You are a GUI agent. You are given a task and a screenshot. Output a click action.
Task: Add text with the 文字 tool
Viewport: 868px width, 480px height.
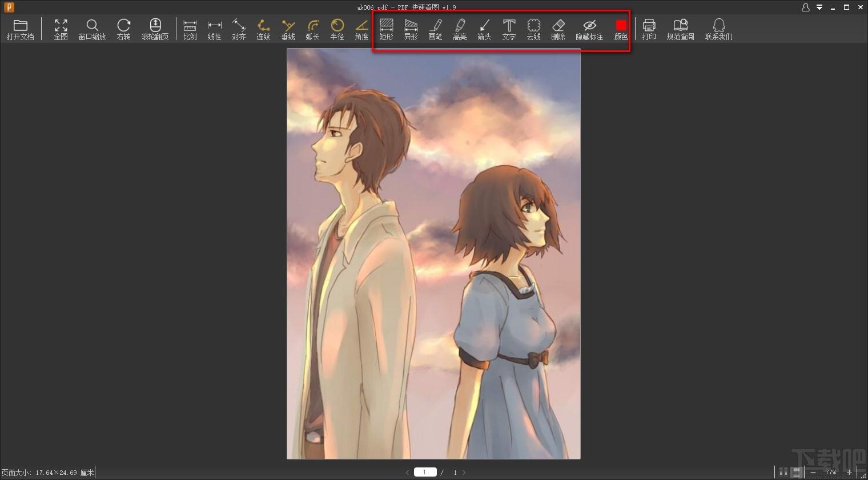(x=509, y=29)
